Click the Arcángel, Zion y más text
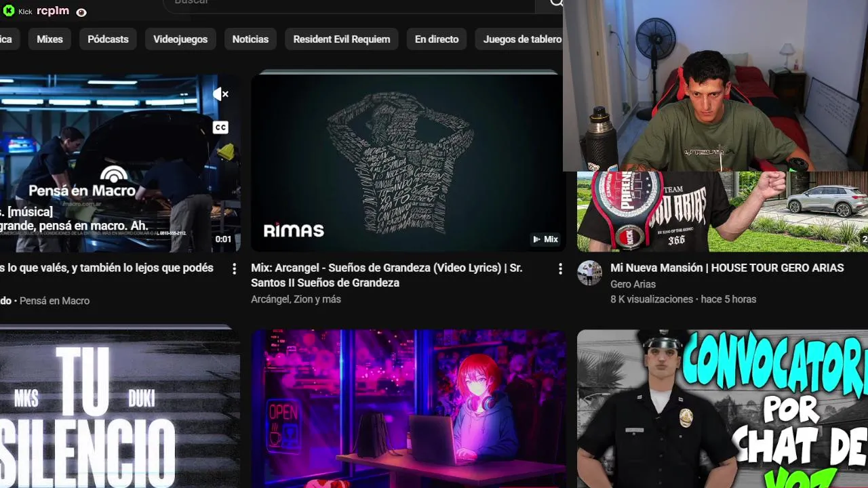Viewport: 868px width, 488px height. [x=296, y=299]
